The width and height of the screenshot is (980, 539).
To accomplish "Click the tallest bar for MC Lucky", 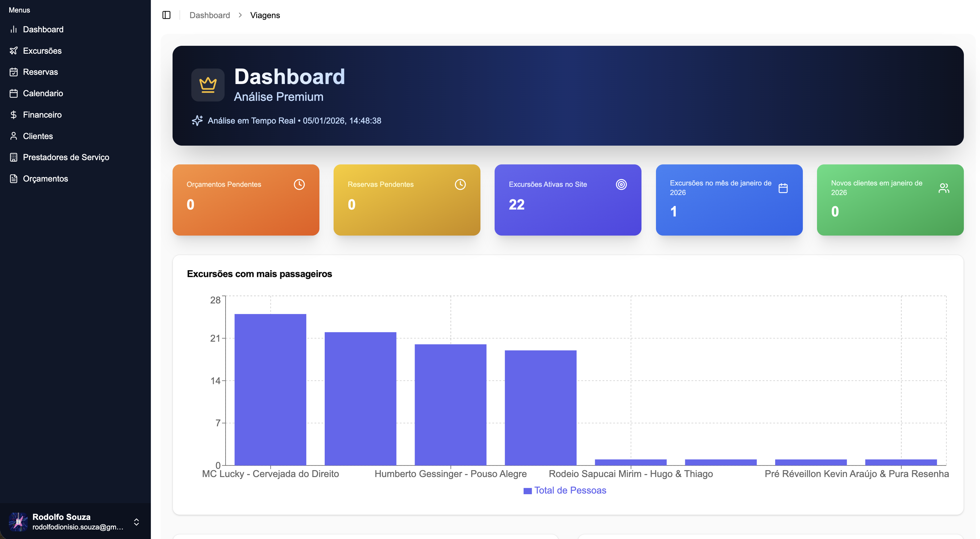I will (x=270, y=388).
